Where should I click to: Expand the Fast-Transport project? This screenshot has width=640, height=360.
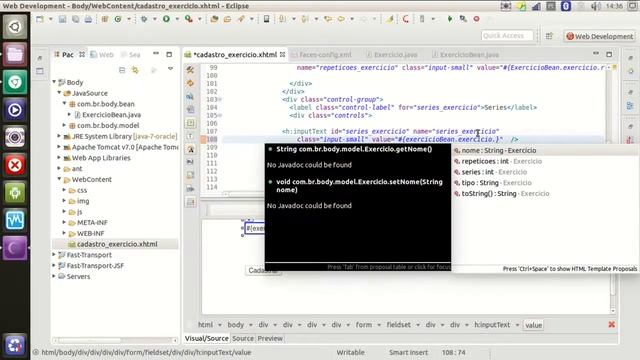coord(53,254)
